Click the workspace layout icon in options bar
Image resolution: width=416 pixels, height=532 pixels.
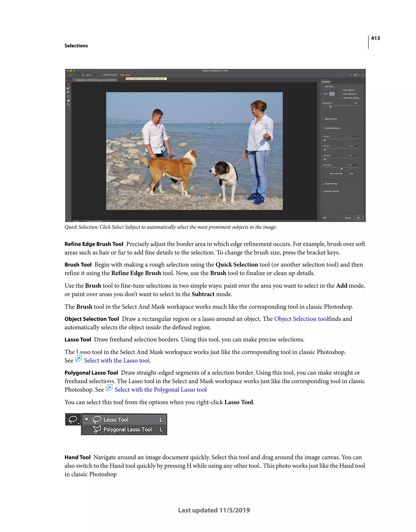click(x=356, y=75)
